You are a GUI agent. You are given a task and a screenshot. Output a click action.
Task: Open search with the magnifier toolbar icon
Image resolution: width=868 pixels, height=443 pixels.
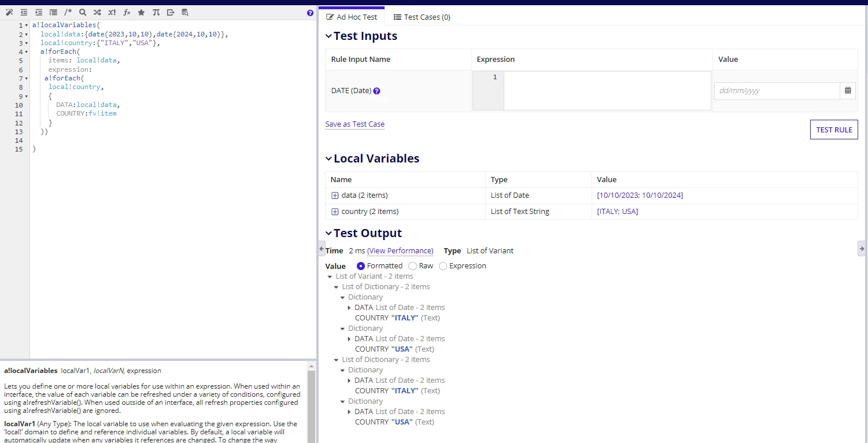pos(83,12)
